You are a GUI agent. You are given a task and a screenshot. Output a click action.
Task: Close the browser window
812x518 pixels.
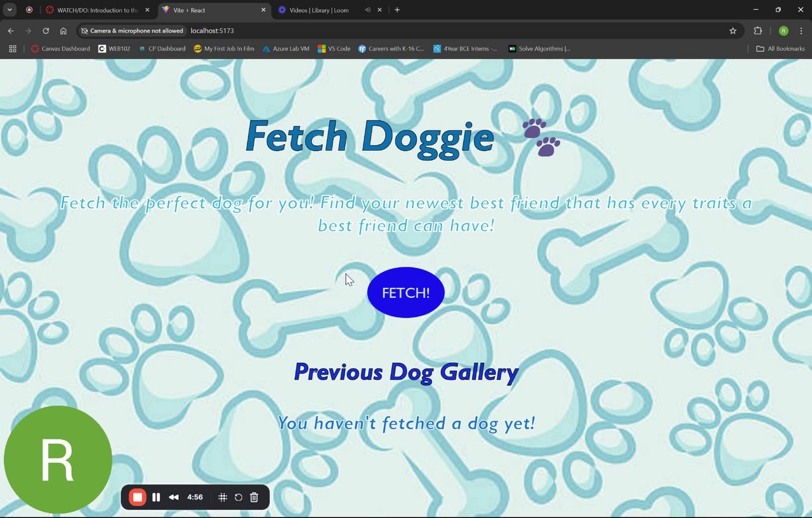(x=801, y=10)
